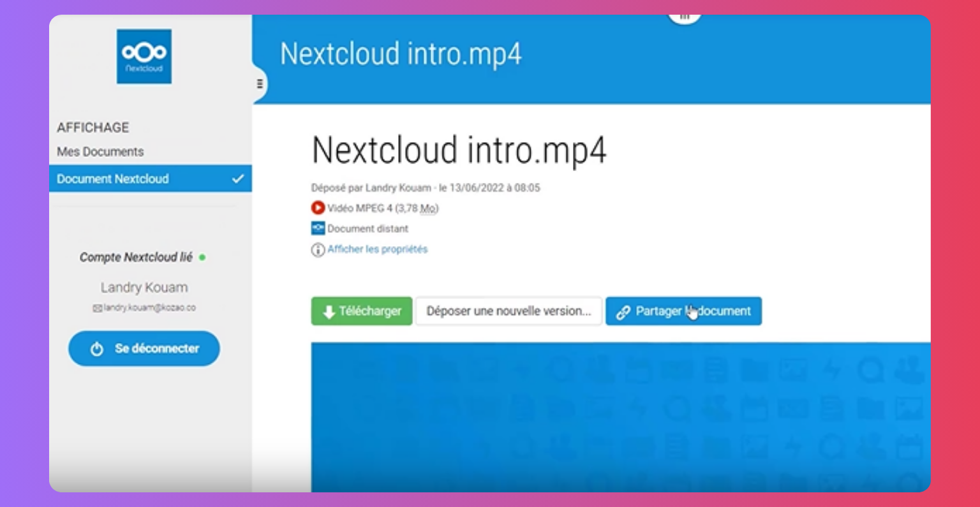This screenshot has height=507, width=980.
Task: Click the Vidéo MPEG 4 (3,78 Mo) text
Action: point(383,208)
